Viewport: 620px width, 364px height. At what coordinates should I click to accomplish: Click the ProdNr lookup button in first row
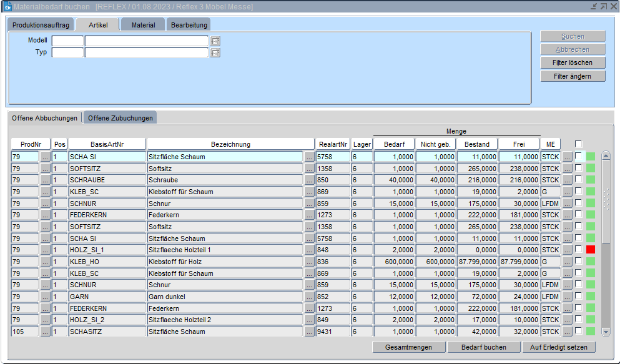(45, 157)
